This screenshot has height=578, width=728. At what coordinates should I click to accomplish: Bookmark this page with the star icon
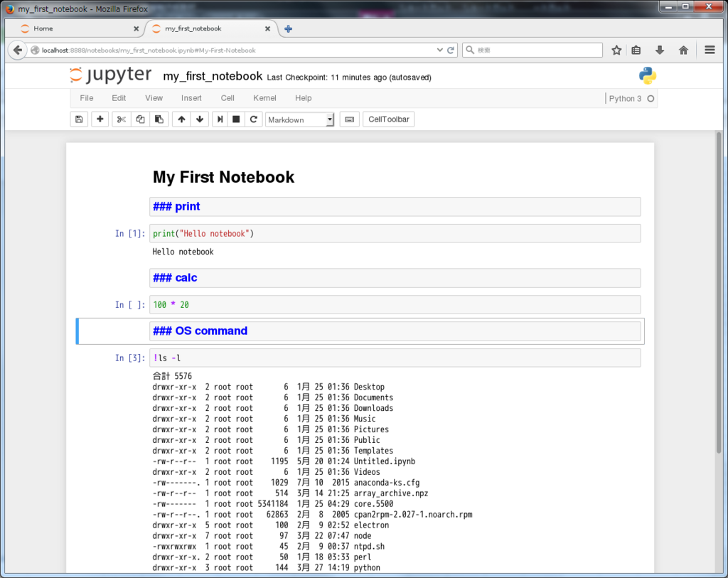(616, 50)
